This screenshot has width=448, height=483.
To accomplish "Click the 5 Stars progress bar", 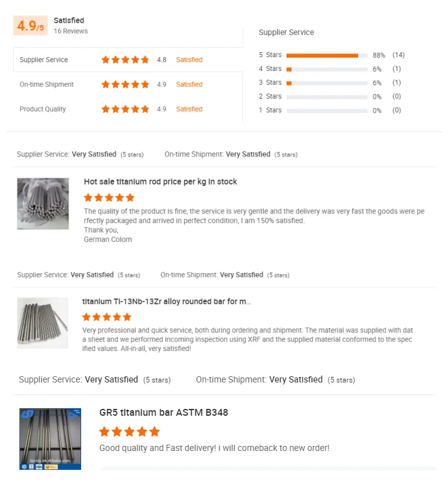I will tap(326, 55).
